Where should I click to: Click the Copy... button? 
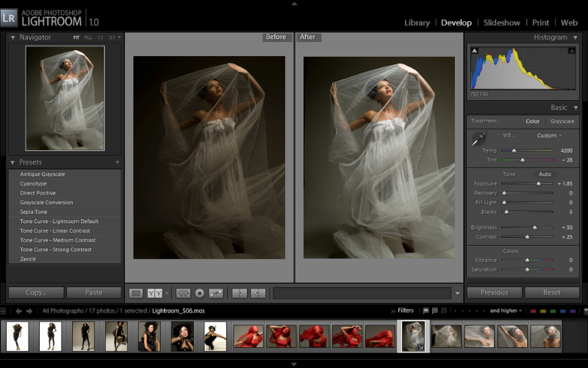35,292
